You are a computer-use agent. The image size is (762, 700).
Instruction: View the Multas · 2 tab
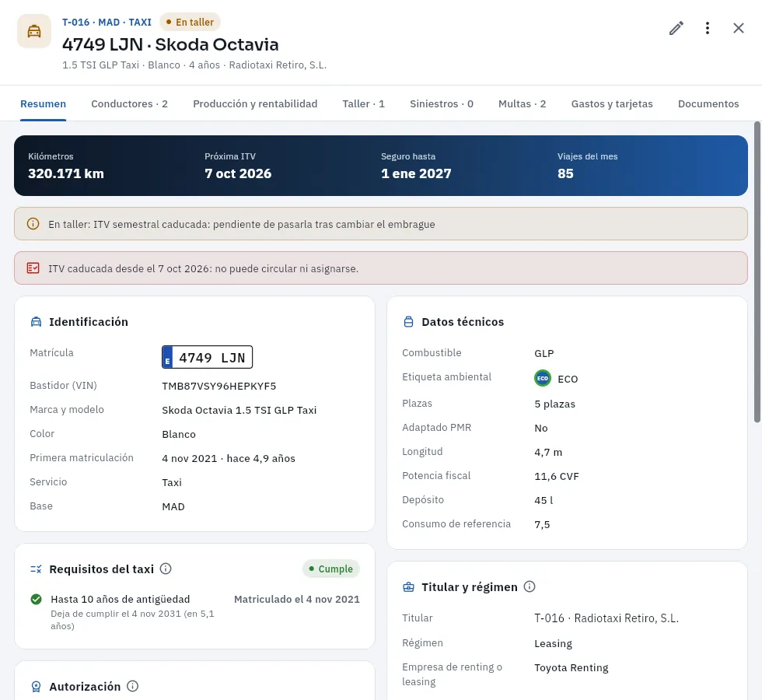(522, 104)
